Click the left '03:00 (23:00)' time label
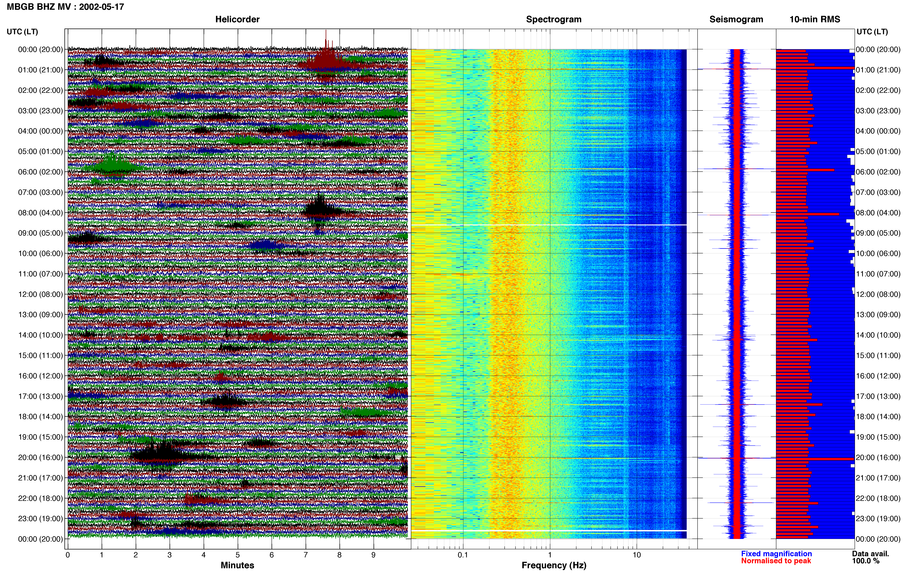 coord(40,110)
